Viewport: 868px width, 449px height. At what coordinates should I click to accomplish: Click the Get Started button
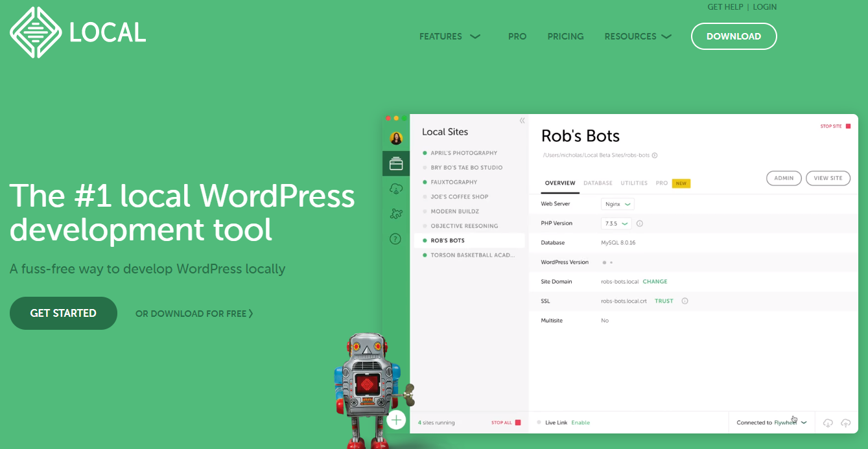(64, 314)
